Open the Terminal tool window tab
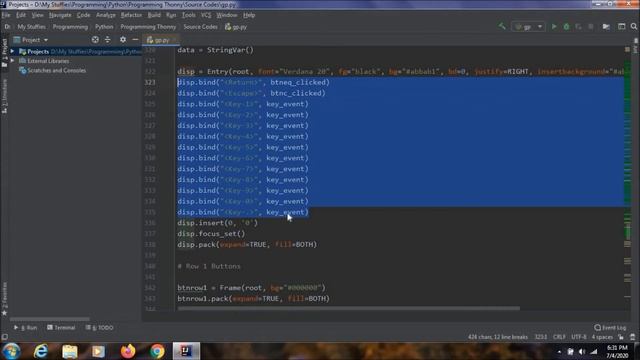This screenshot has width=640, height=360. 61,328
